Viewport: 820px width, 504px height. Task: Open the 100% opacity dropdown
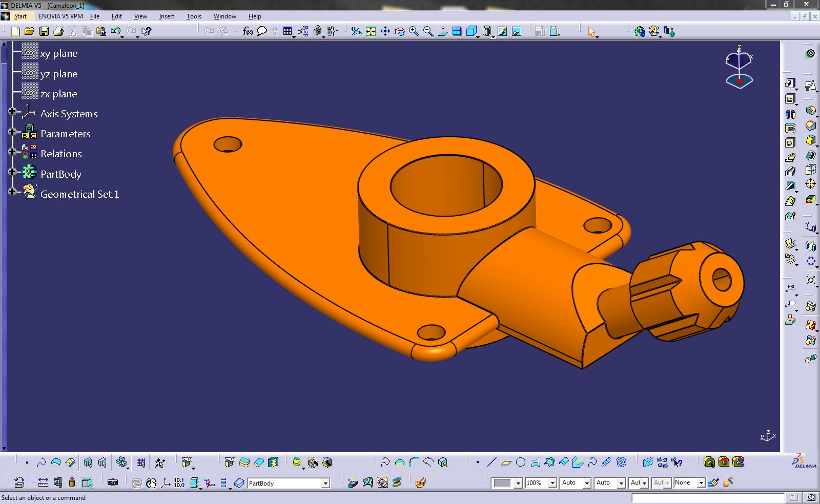552,482
